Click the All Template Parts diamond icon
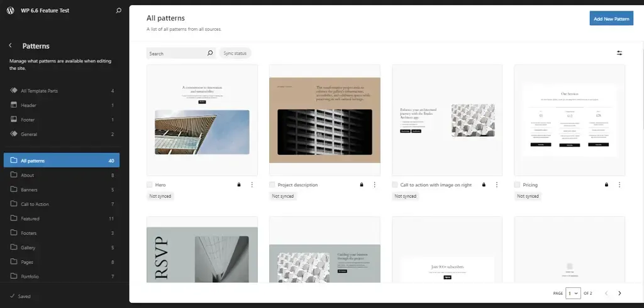The image size is (644, 308). pyautogui.click(x=14, y=91)
